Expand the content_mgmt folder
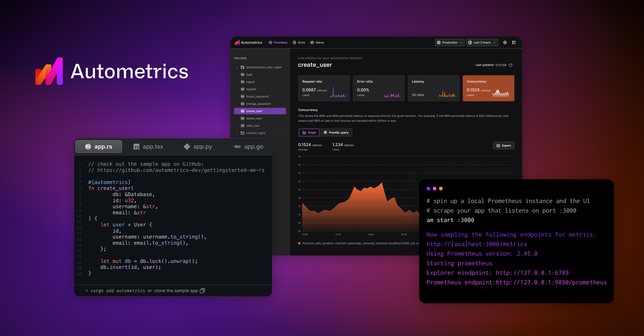 pos(237,133)
